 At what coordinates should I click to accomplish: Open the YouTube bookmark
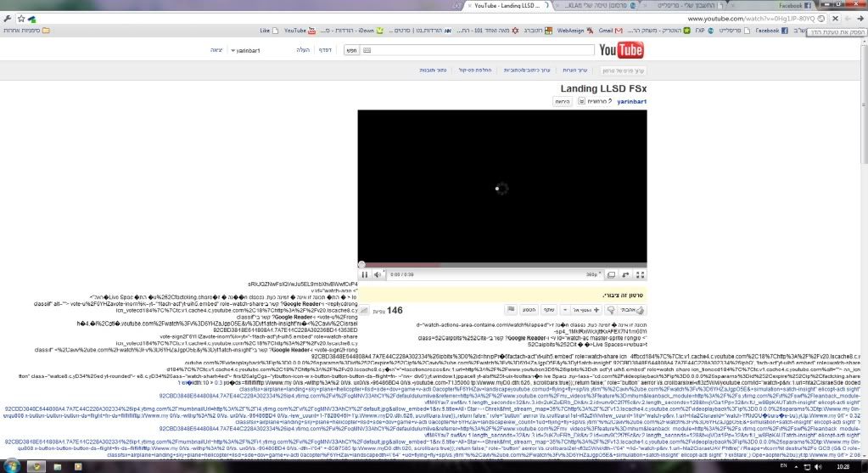point(300,31)
